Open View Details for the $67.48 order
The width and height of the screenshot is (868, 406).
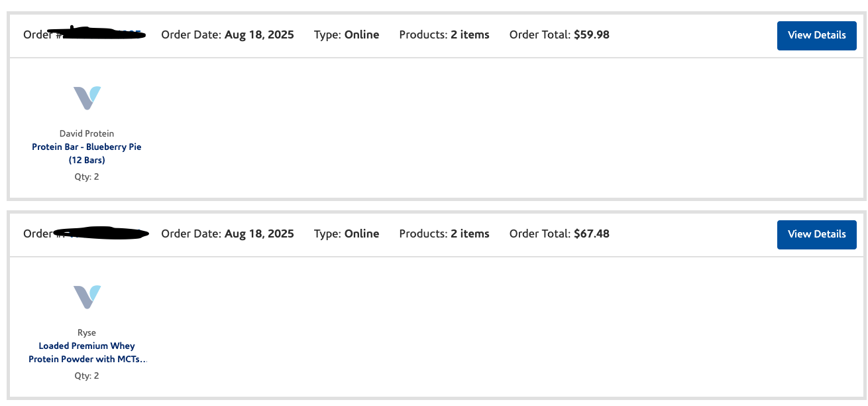click(816, 234)
